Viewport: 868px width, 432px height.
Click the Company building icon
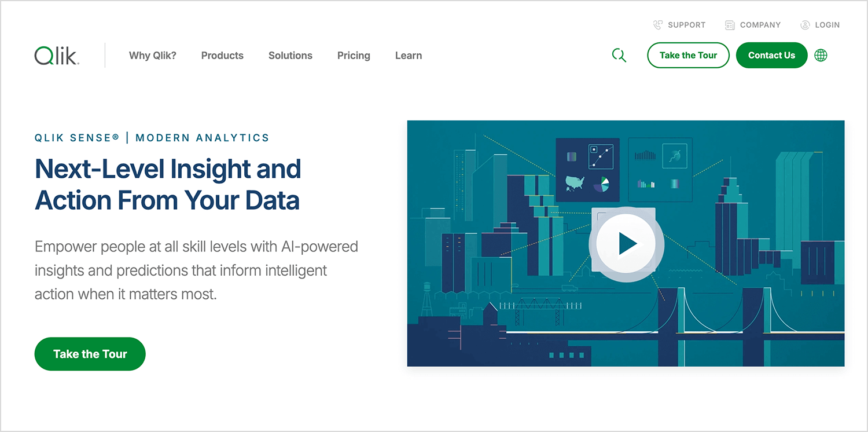pos(730,25)
